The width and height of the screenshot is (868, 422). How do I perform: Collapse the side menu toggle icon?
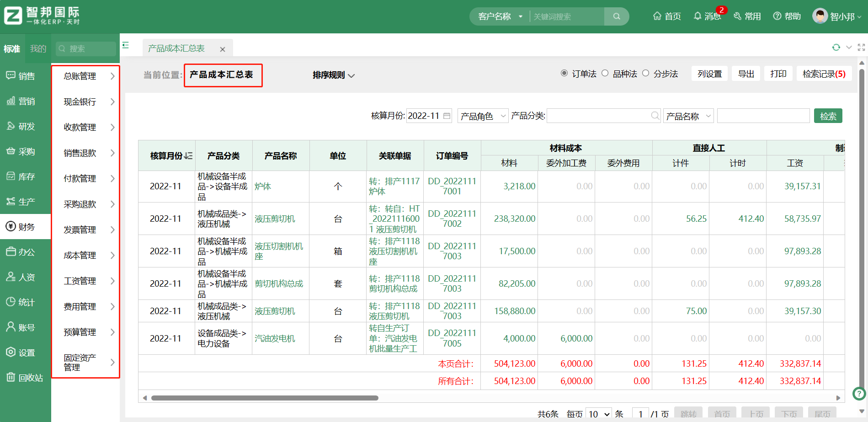coord(126,45)
